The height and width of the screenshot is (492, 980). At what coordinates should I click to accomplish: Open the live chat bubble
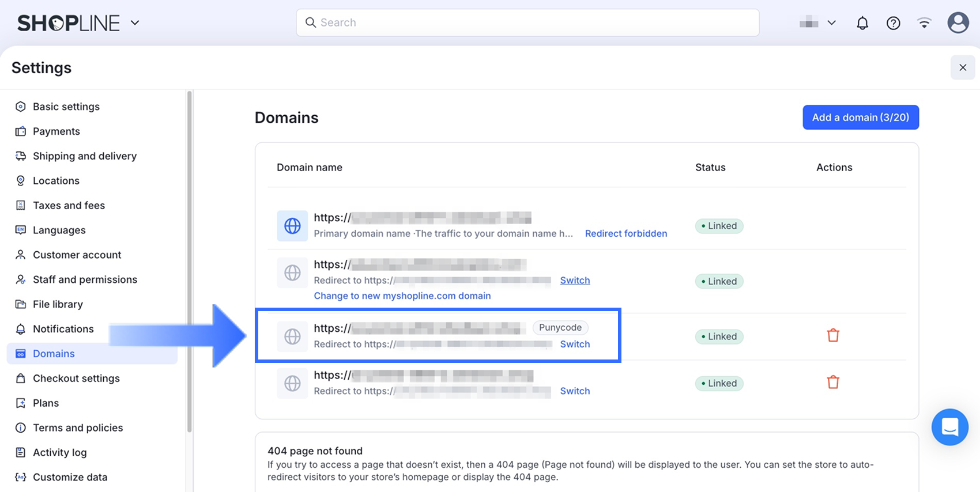pyautogui.click(x=949, y=427)
